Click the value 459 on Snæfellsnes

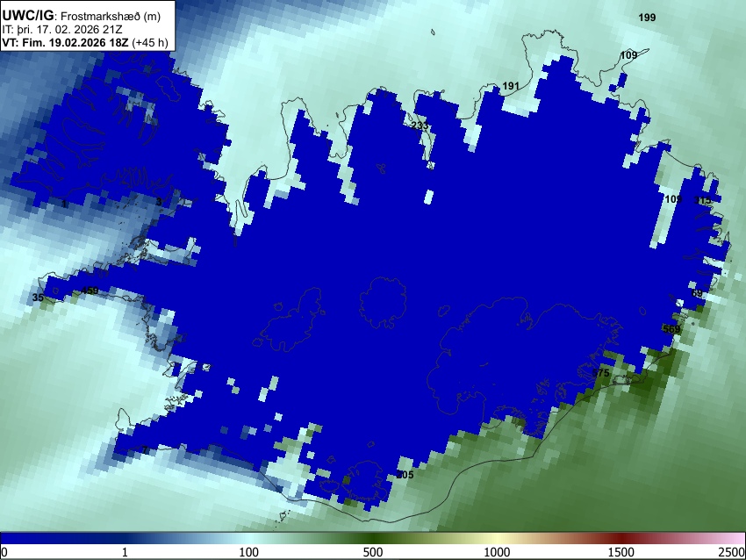pos(90,291)
